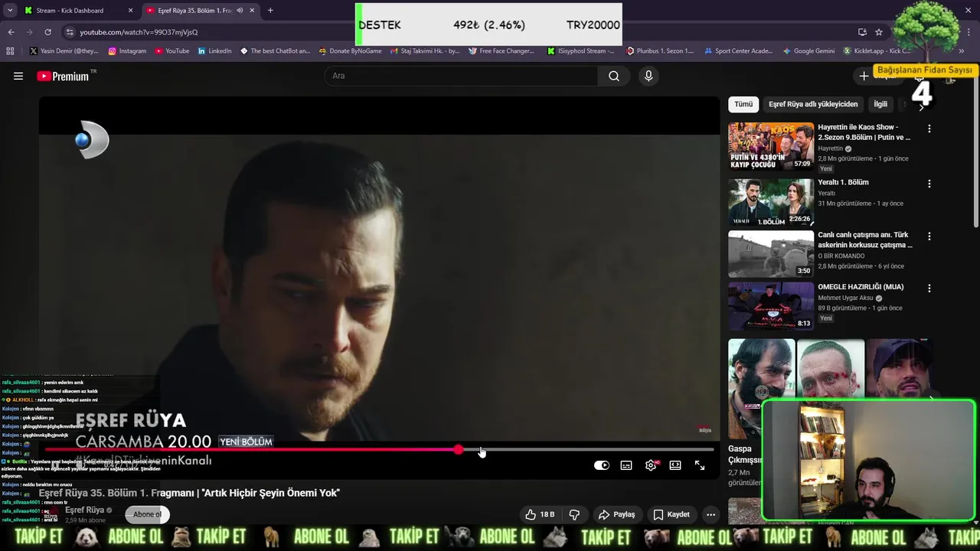Open player settings gear
980x551 pixels.
click(651, 465)
